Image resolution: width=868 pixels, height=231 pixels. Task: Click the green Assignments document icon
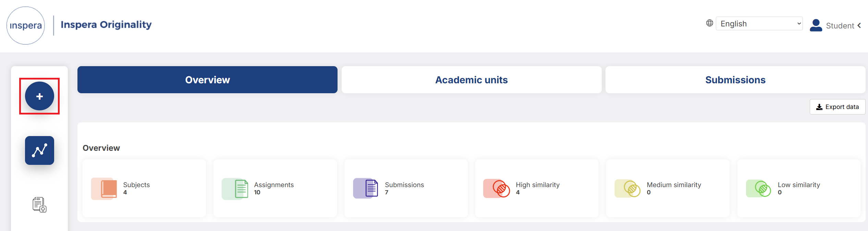235,189
